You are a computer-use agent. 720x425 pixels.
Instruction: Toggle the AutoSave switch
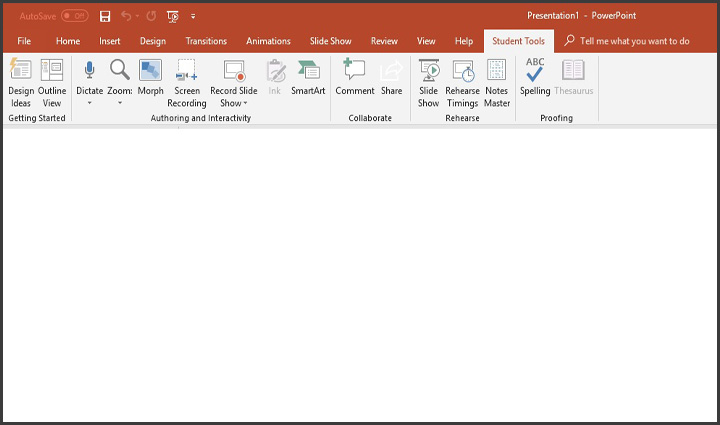click(x=74, y=16)
